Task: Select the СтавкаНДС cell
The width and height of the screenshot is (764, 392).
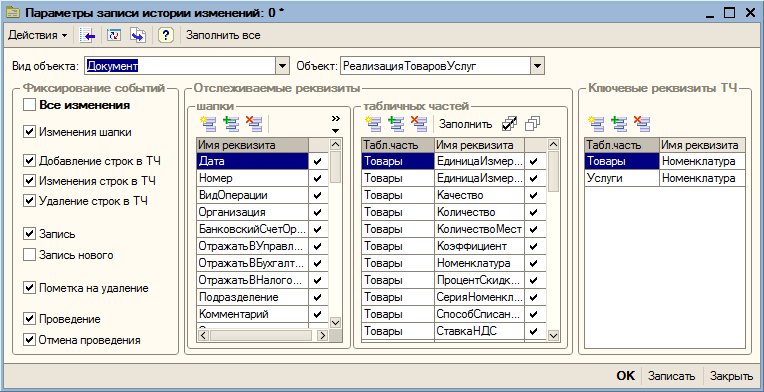Action: point(480,331)
